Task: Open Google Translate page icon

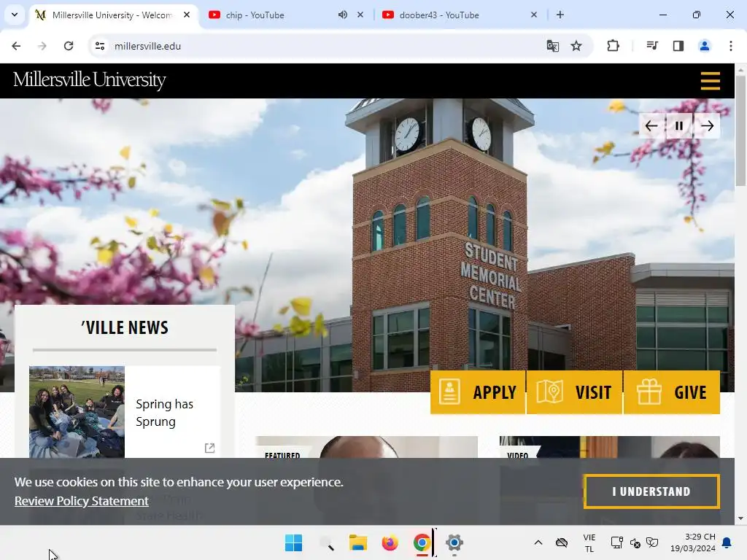Action: (x=553, y=46)
